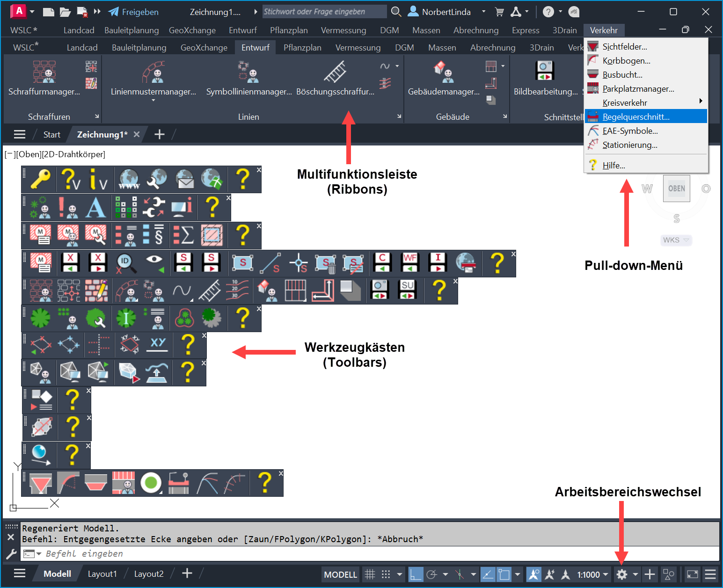Switch to the Layout1 tab
The width and height of the screenshot is (723, 588).
102,574
